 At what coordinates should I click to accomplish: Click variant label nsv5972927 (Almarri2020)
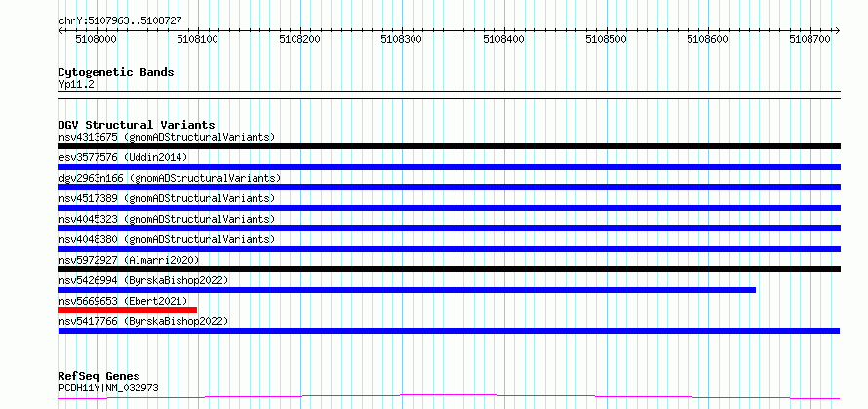click(x=129, y=260)
